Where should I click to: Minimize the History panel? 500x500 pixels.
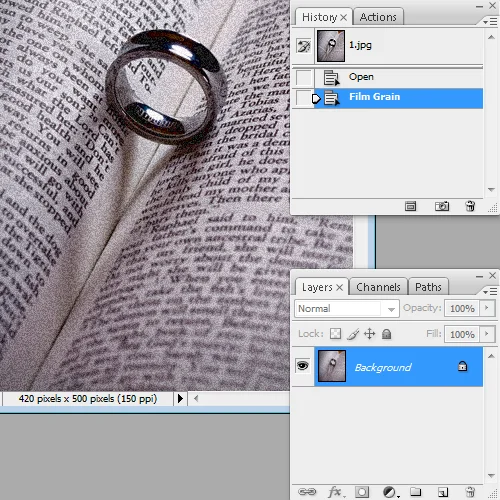point(479,6)
